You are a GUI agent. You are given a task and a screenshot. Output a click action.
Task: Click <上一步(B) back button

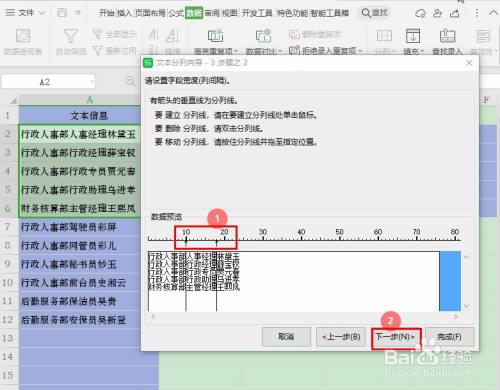pos(341,337)
